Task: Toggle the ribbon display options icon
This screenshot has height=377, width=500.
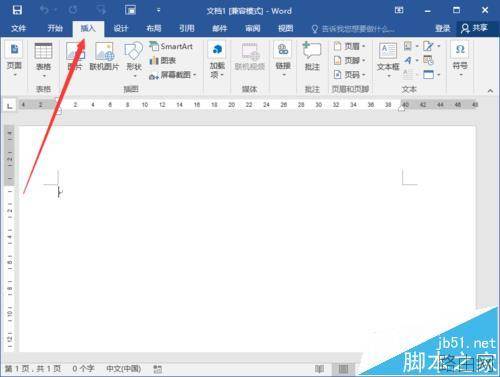Action: point(399,10)
